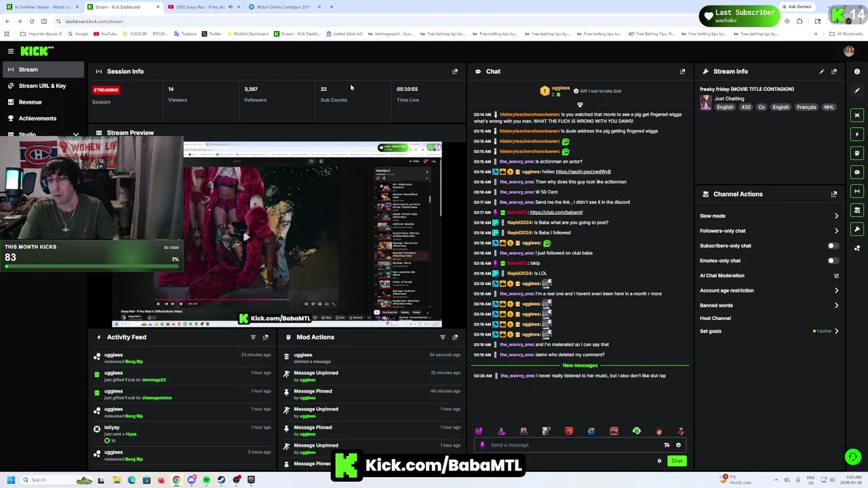Open dmvnega23 in Activity Feed
The image size is (868, 488).
click(x=154, y=380)
